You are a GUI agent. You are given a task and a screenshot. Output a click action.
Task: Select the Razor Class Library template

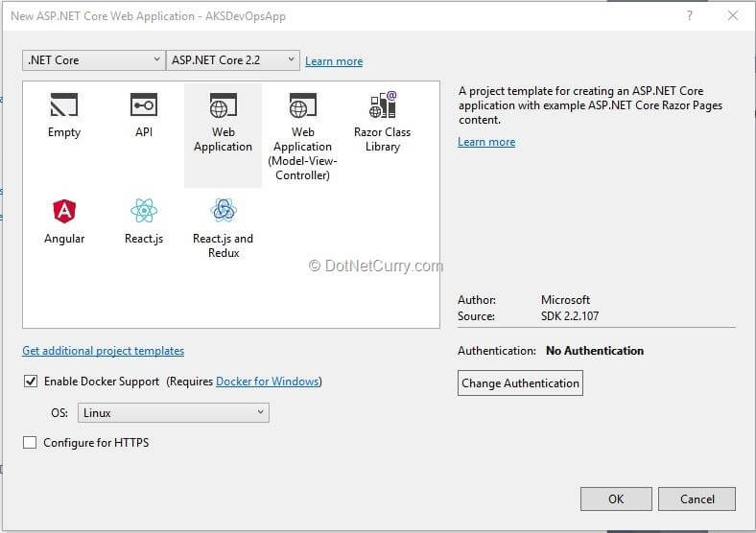(383, 122)
